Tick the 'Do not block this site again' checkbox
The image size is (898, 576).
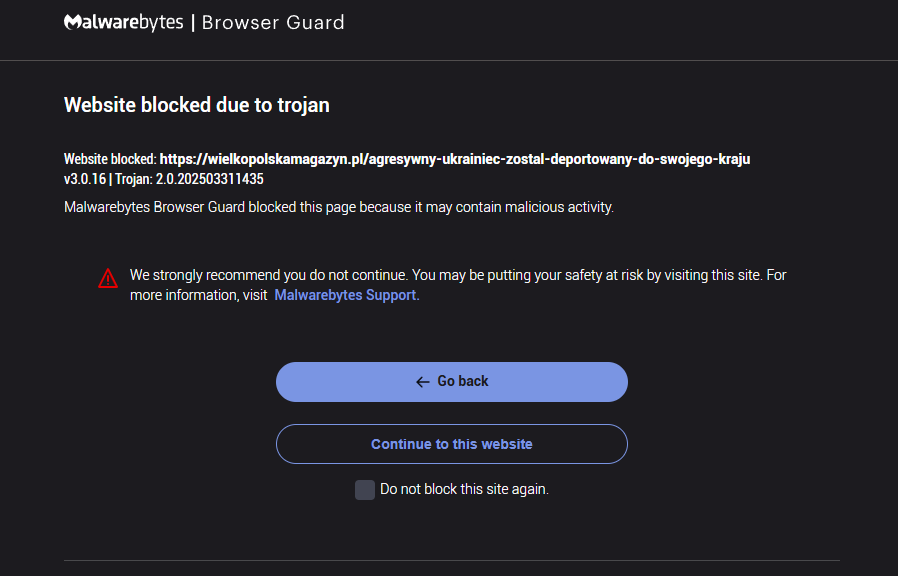(x=365, y=490)
